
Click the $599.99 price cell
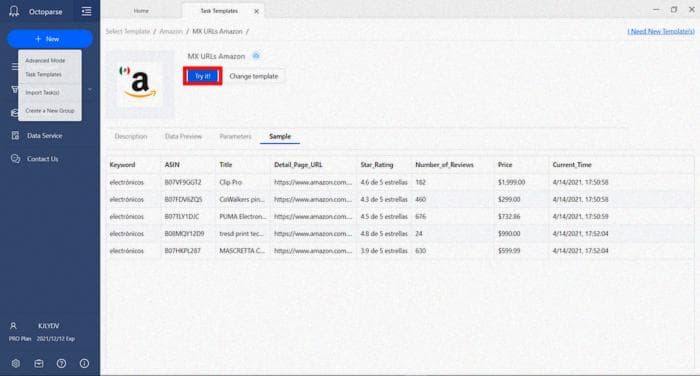[x=509, y=251]
